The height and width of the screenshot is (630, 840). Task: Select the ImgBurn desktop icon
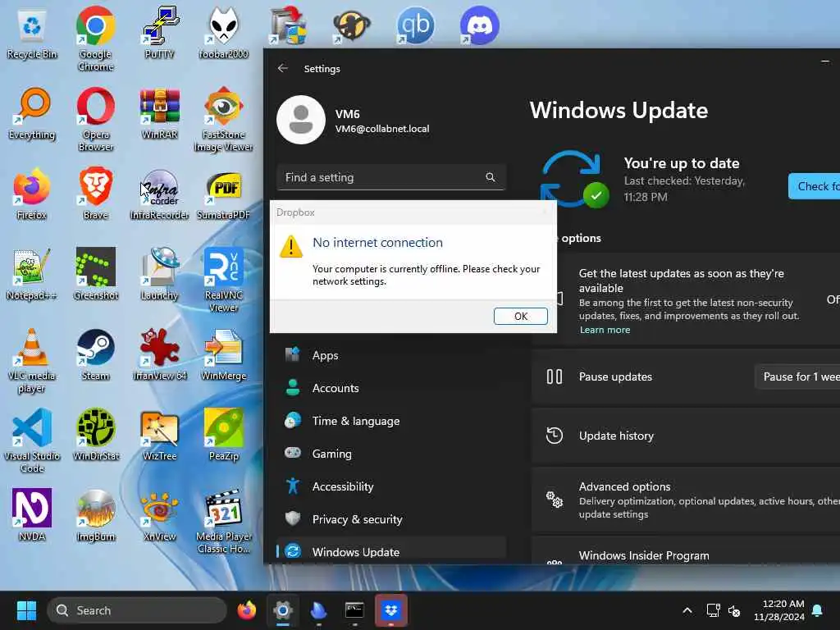click(x=95, y=515)
